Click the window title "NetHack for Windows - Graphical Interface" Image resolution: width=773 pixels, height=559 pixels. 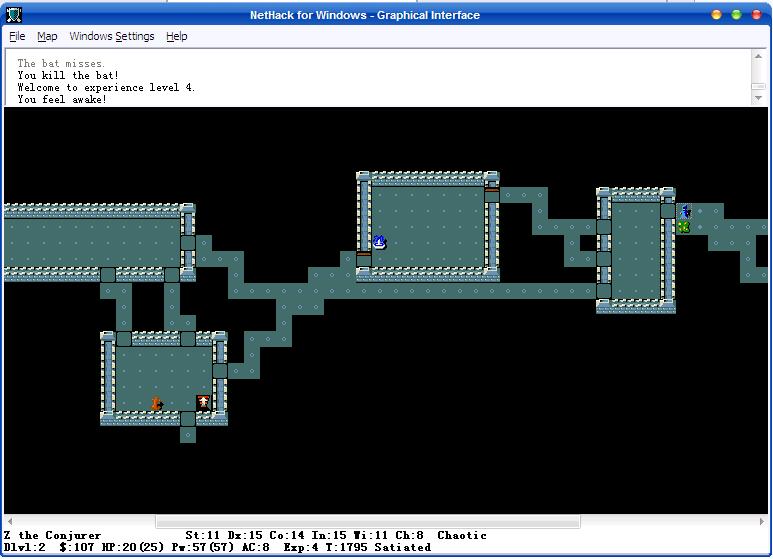pos(365,15)
